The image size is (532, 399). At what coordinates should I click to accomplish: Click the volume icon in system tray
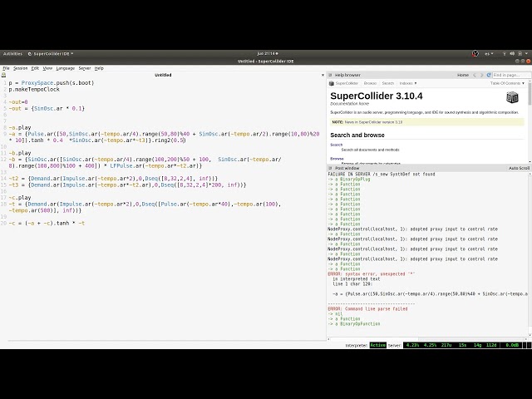pyautogui.click(x=512, y=53)
